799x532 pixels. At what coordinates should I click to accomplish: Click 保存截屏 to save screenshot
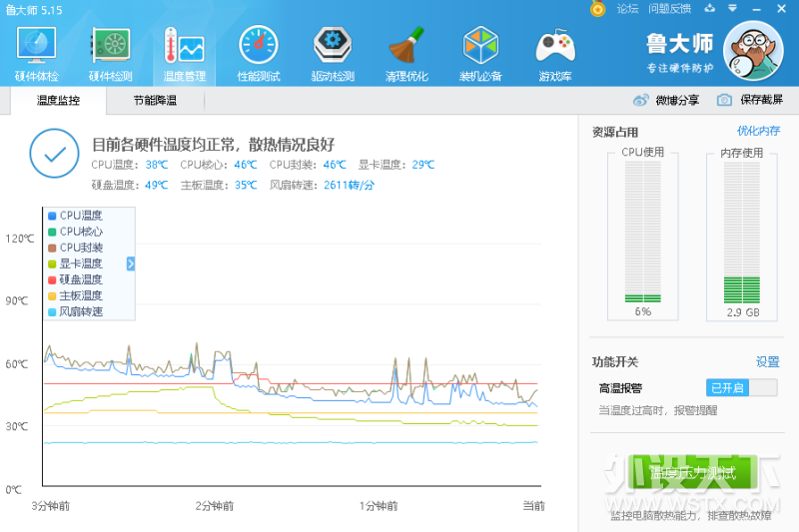pyautogui.click(x=761, y=100)
